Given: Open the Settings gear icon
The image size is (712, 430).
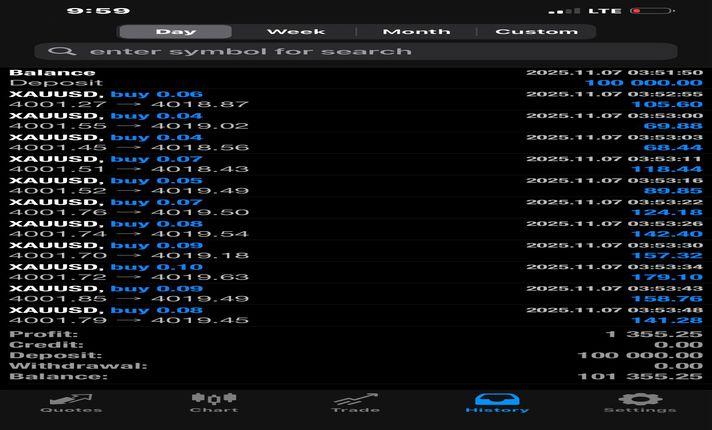Looking at the screenshot, I should [x=640, y=399].
